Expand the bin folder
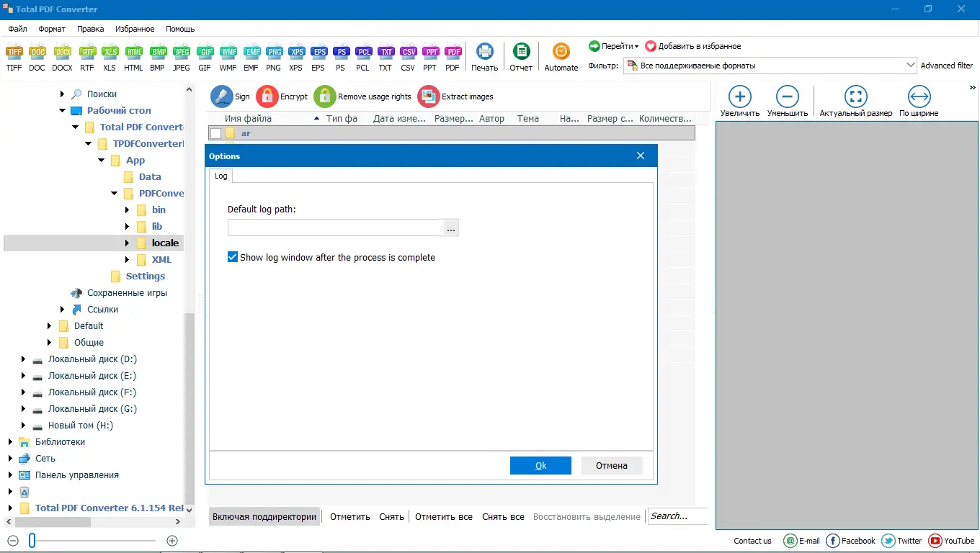The width and height of the screenshot is (980, 553). point(128,210)
